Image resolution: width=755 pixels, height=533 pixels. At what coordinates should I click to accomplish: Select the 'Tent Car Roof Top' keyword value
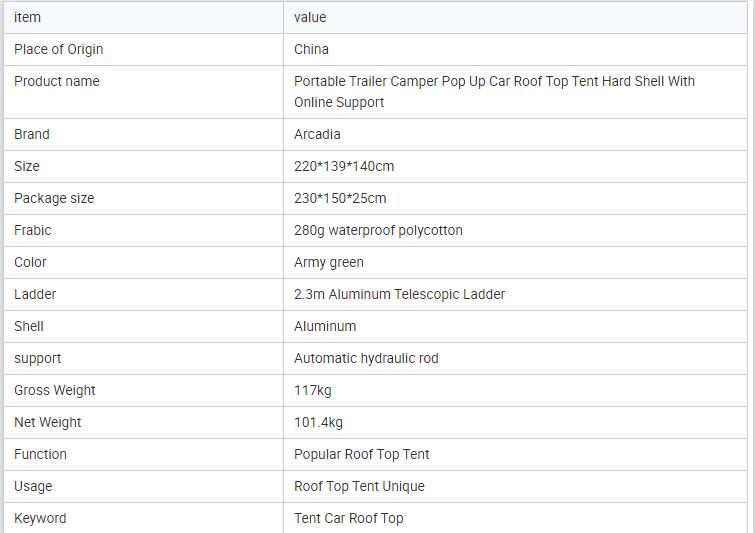[349, 518]
